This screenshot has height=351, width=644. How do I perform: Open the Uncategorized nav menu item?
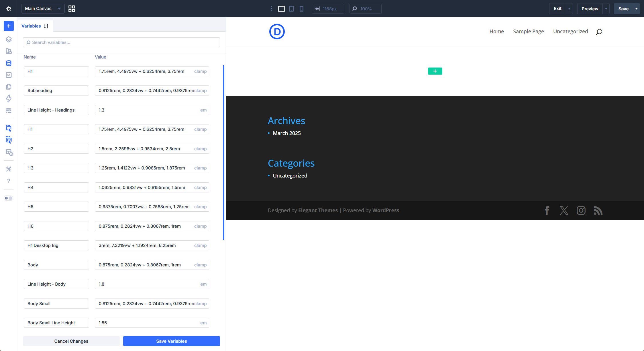570,32
